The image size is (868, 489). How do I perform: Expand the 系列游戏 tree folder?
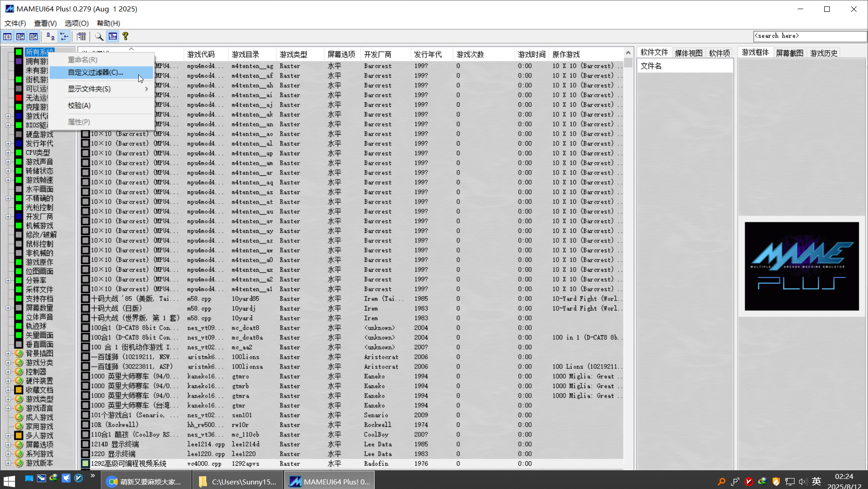coord(8,454)
